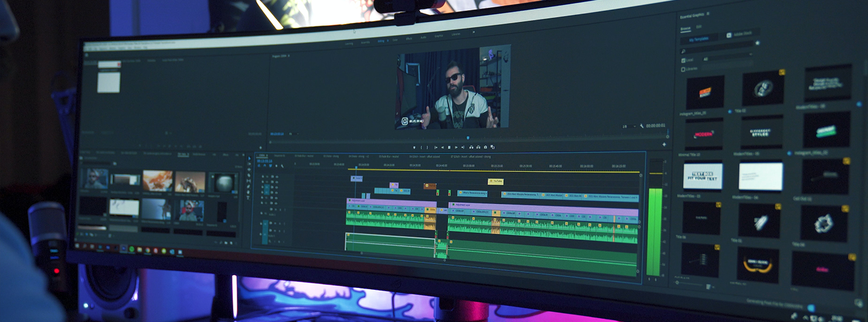The image size is (868, 322).
Task: Select the Ripple Edit tool
Action: click(x=249, y=169)
